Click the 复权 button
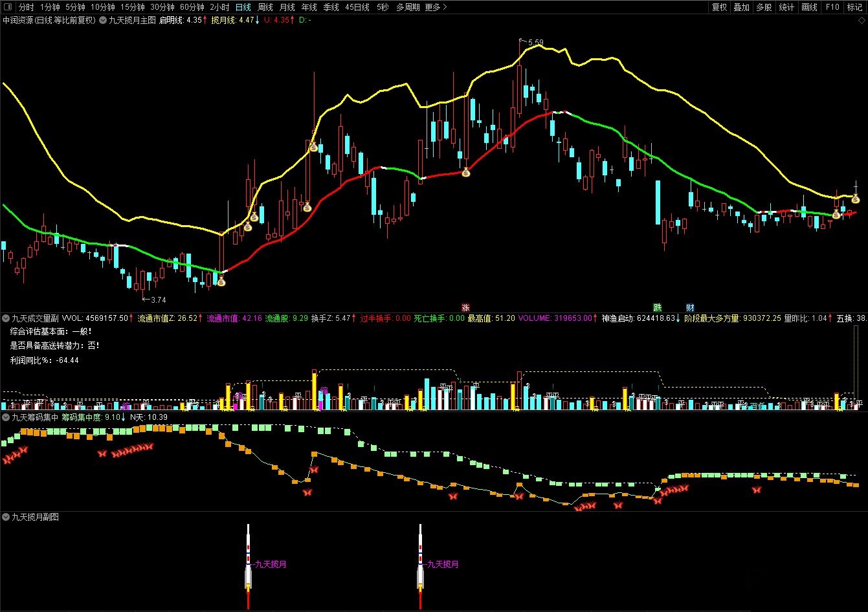Image resolution: width=868 pixels, height=612 pixels. [719, 7]
